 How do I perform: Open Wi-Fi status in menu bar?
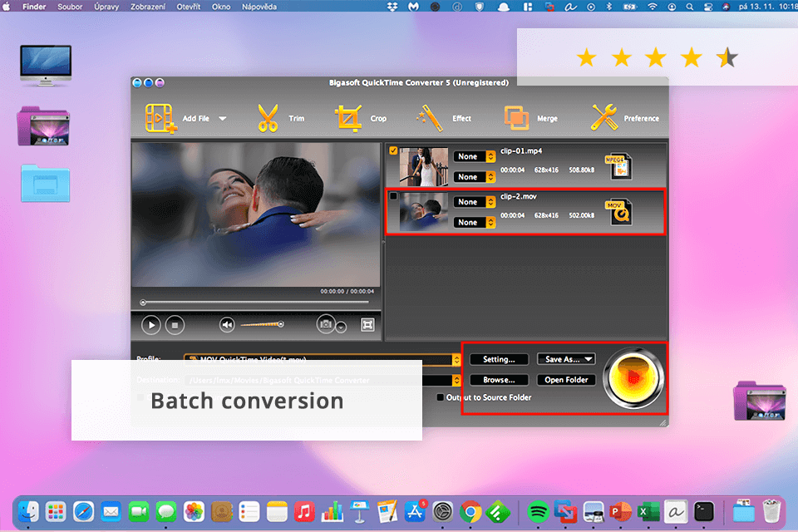[652, 7]
